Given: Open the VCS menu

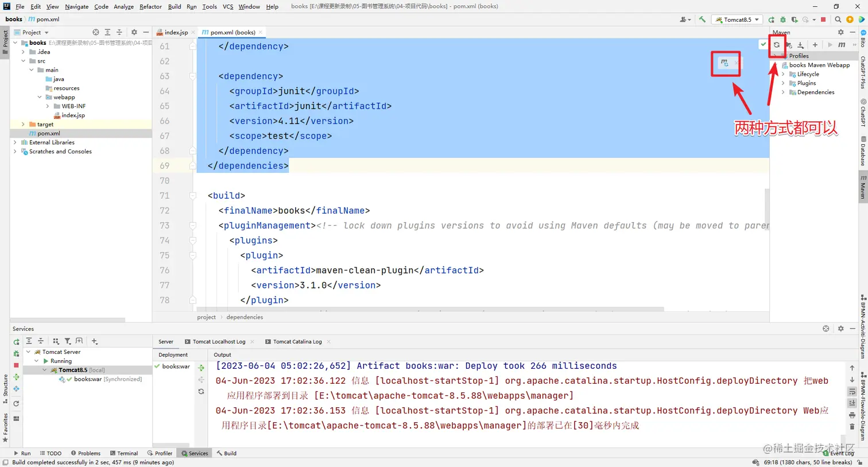Looking at the screenshot, I should (x=228, y=6).
